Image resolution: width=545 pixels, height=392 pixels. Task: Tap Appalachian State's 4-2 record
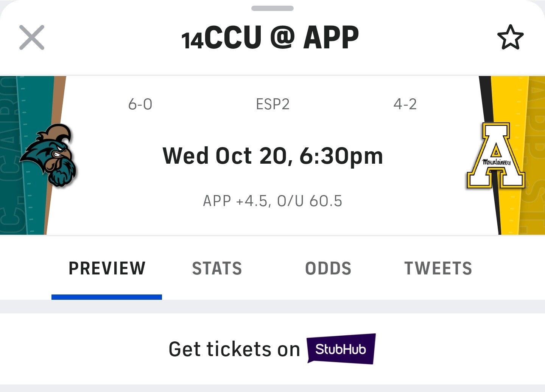pos(405,104)
